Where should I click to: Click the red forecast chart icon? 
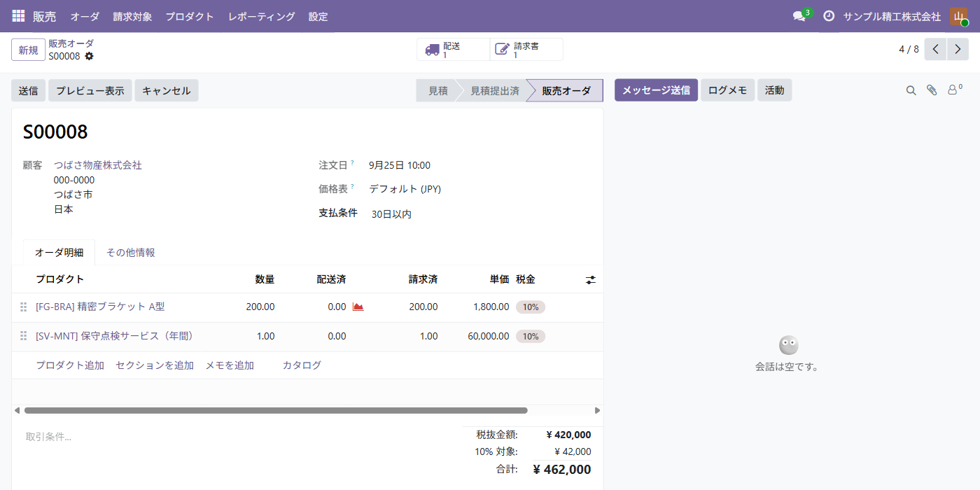[x=358, y=307]
